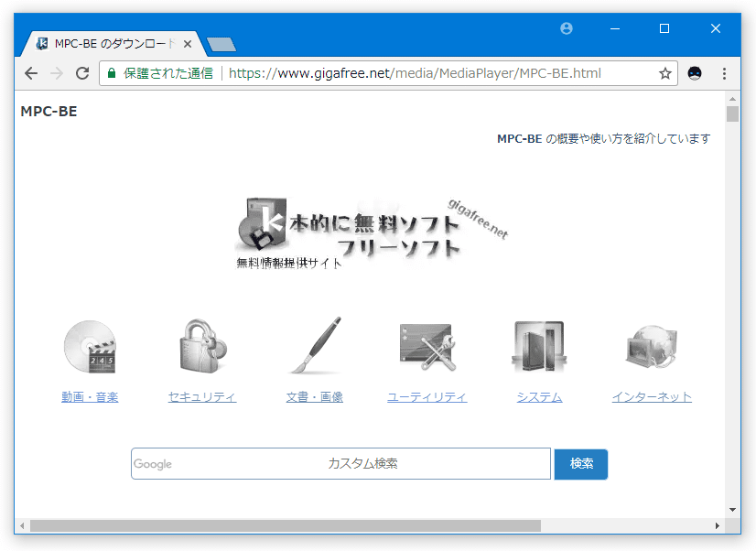
Task: Open the インターネット category link
Action: click(x=652, y=397)
